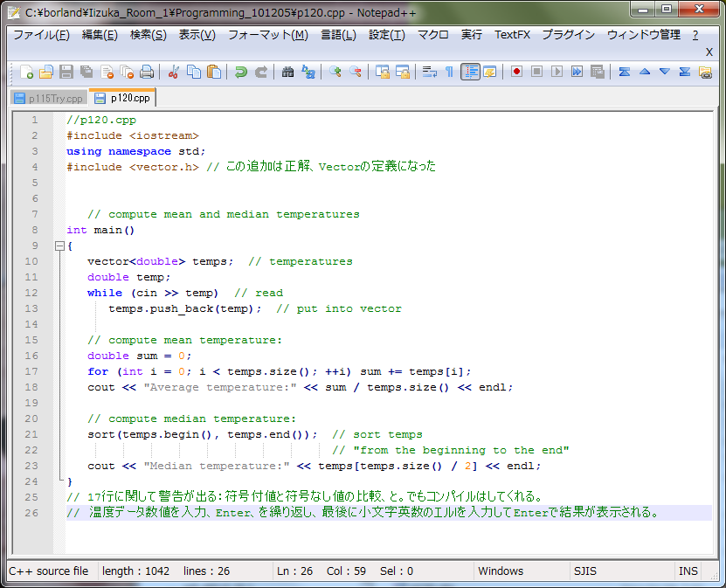Viewport: 726px width, 588px height.
Task: Click the Stop recording macro icon
Action: (x=536, y=72)
